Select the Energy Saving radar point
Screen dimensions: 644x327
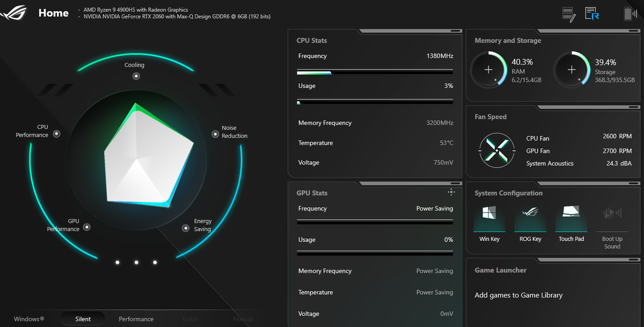pyautogui.click(x=185, y=228)
